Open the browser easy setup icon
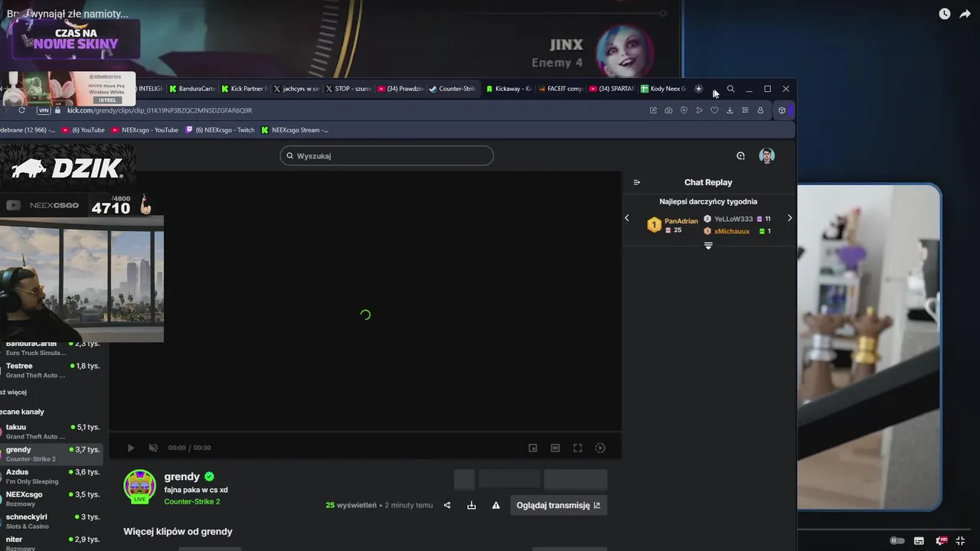Screen dimensions: 980x551 point(745,110)
